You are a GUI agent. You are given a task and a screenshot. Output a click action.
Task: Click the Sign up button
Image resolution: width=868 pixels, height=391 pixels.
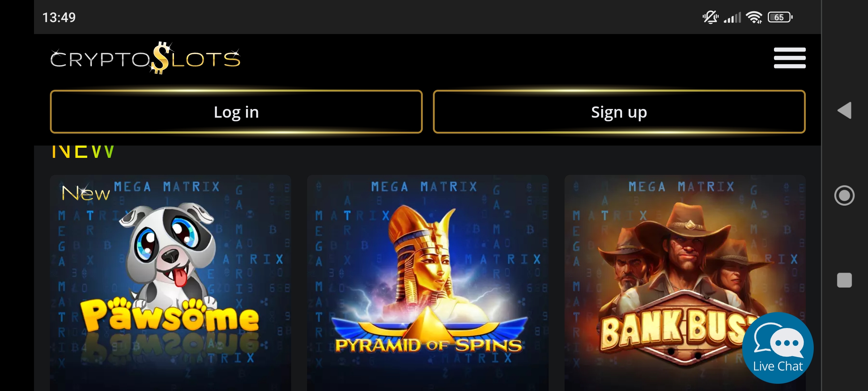(x=619, y=112)
